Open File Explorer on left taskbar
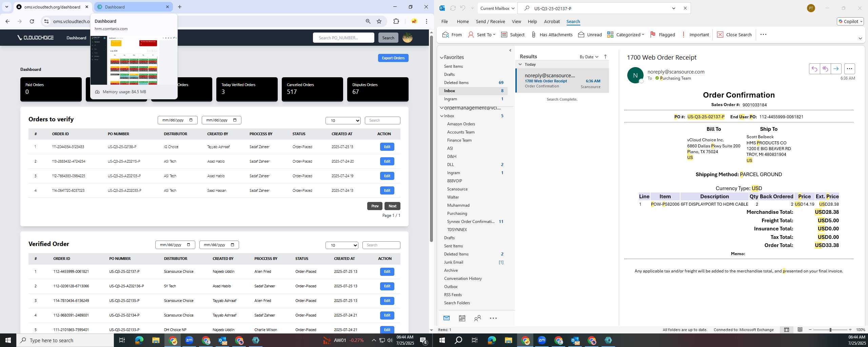The height and width of the screenshot is (347, 868). coord(156,340)
